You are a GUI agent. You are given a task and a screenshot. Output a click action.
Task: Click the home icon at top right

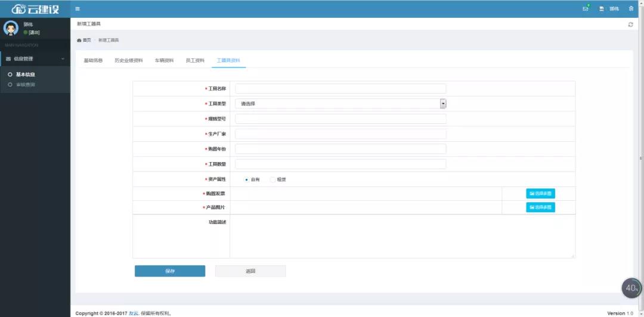[x=631, y=9]
